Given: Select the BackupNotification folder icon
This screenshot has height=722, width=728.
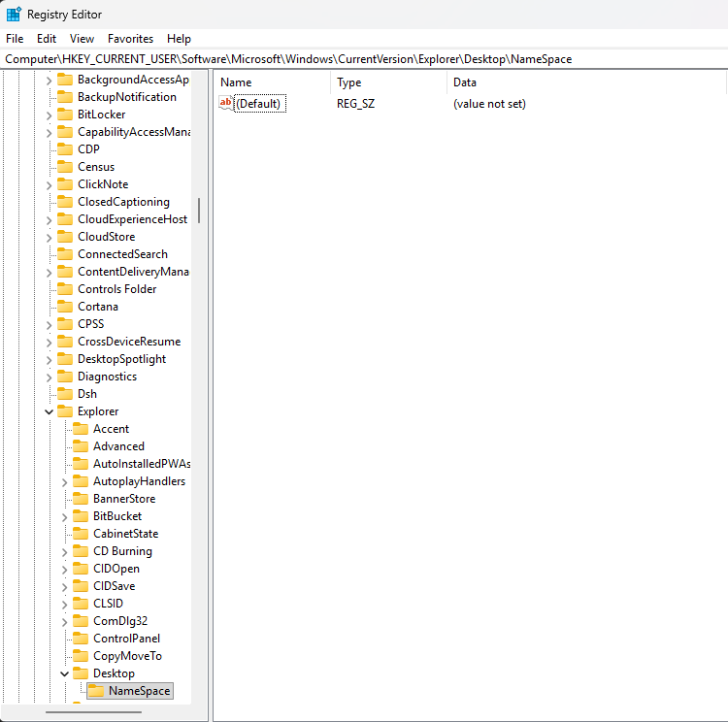Looking at the screenshot, I should pos(65,97).
